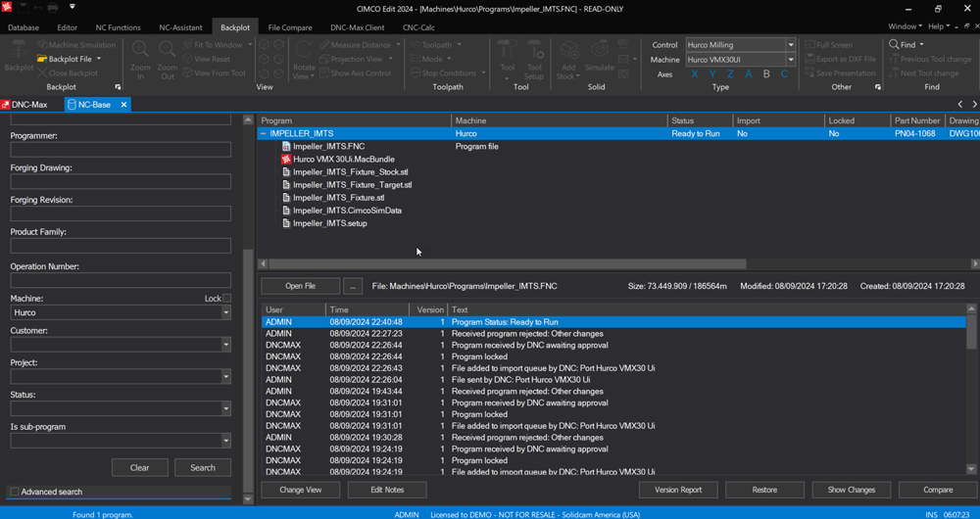Toggle the X axis indicator

tap(695, 74)
